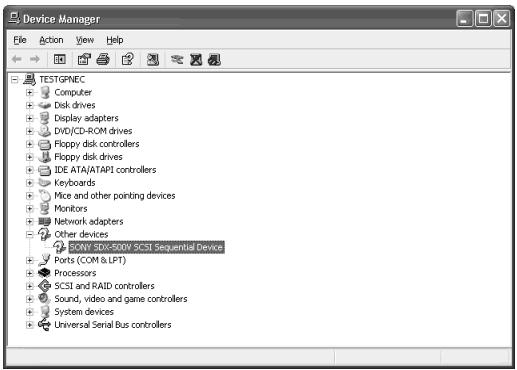Expand the IDE ATA/ATAPI controllers category

coord(29,170)
